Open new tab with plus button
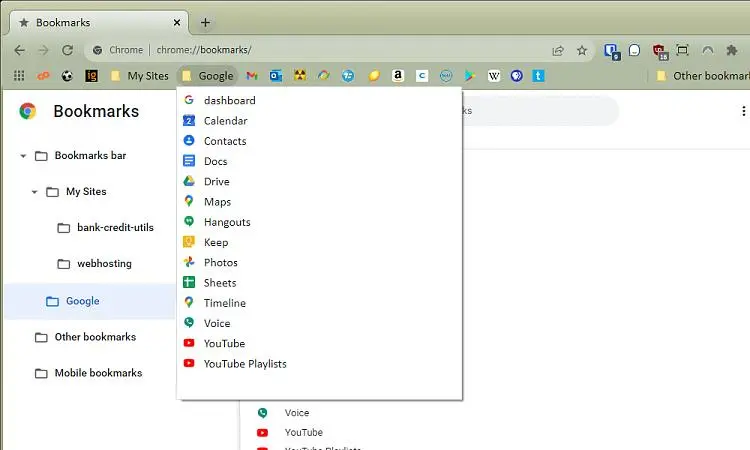Image resolution: width=750 pixels, height=450 pixels. tap(205, 22)
